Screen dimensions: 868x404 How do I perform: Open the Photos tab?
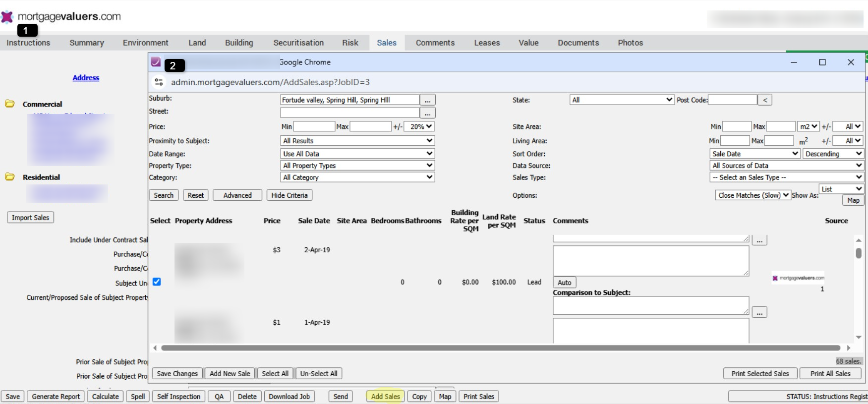click(631, 43)
